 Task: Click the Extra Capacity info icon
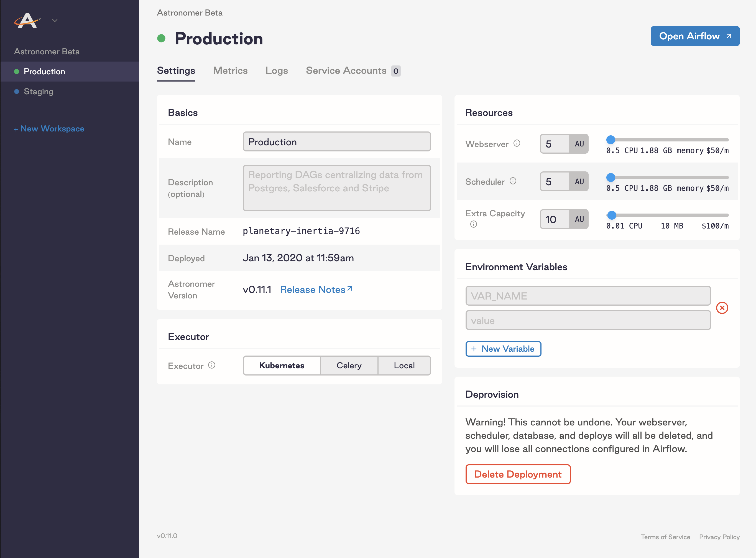tap(474, 224)
